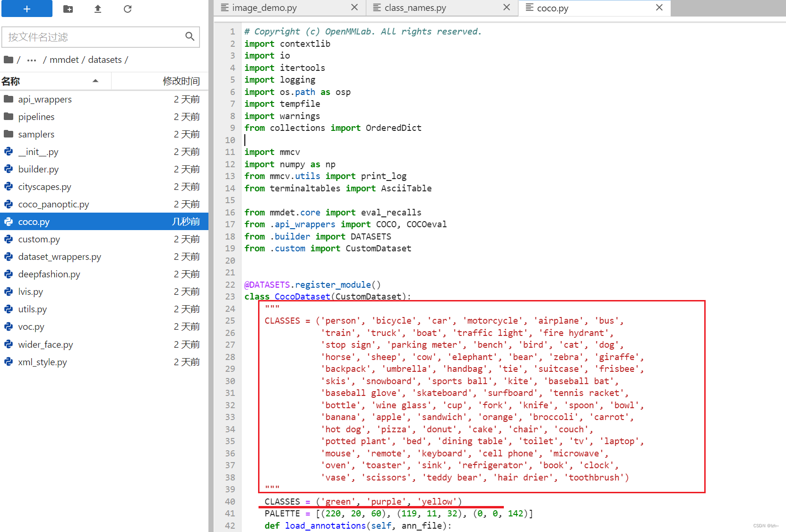Image resolution: width=786 pixels, height=532 pixels.
Task: Sort files by the modified time column
Action: [160, 81]
